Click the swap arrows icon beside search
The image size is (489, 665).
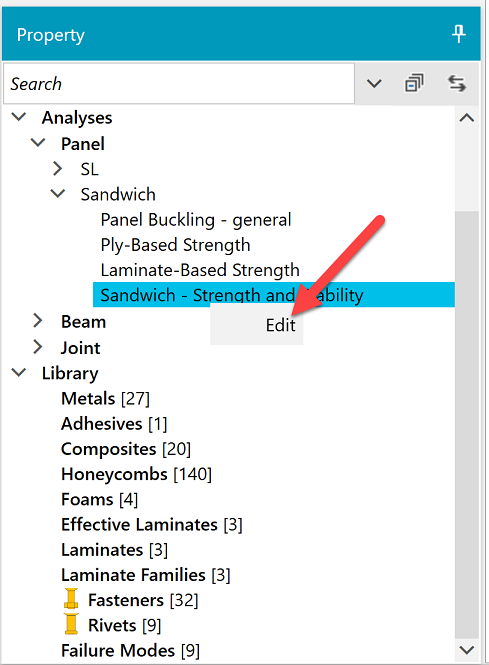tap(457, 83)
